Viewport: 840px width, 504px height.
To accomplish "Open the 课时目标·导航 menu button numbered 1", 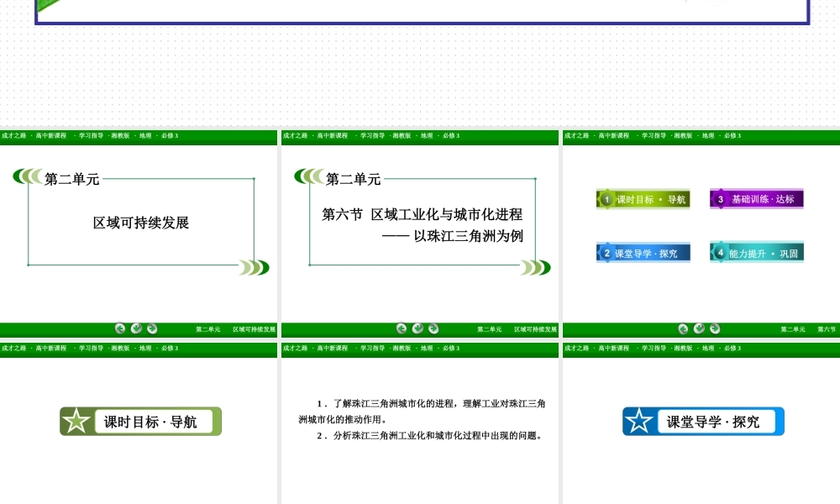I will coord(643,199).
